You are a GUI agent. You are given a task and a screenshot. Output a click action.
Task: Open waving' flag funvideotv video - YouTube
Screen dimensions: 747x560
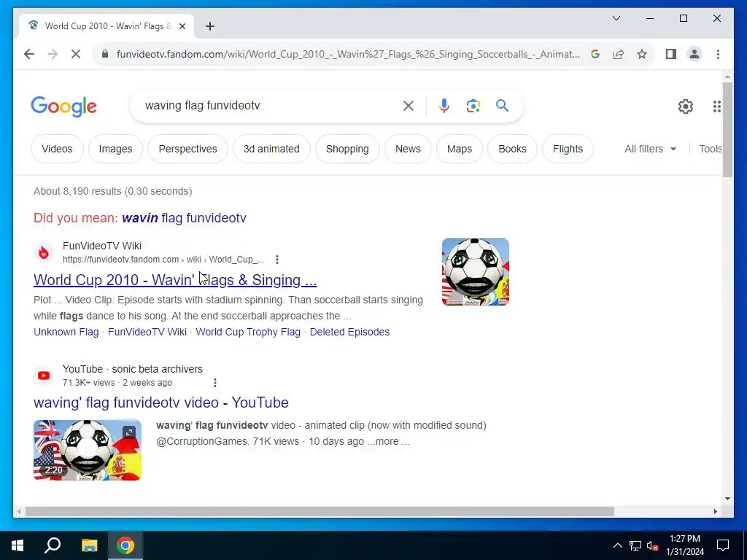[161, 402]
